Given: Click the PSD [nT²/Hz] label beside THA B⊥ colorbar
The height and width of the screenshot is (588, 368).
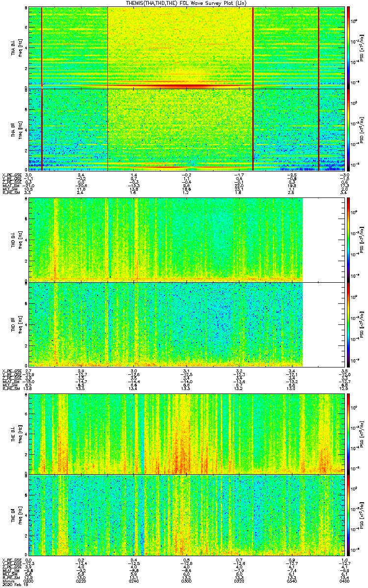Looking at the screenshot, I should pyautogui.click(x=361, y=48).
